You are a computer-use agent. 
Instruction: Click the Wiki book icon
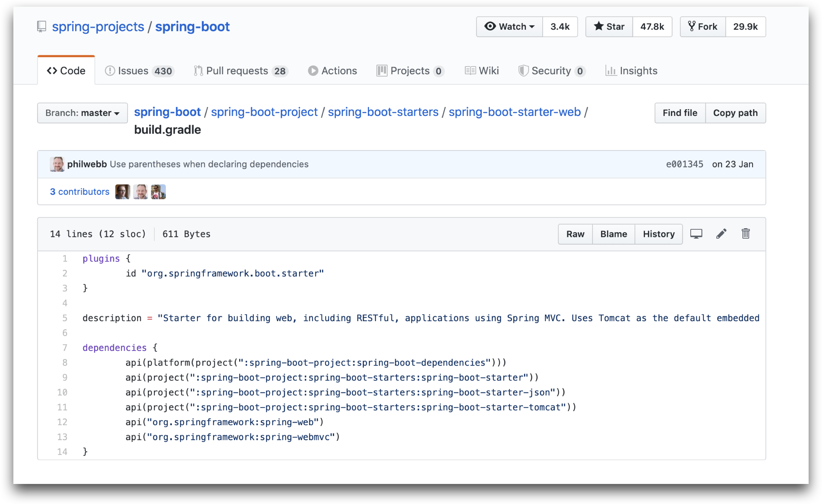470,71
